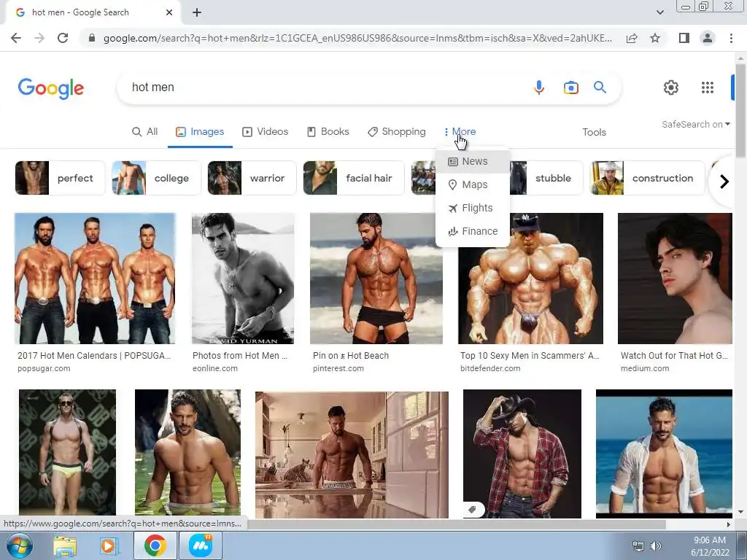747x560 pixels.
Task: Switch to the All results tab
Action: [x=145, y=132]
